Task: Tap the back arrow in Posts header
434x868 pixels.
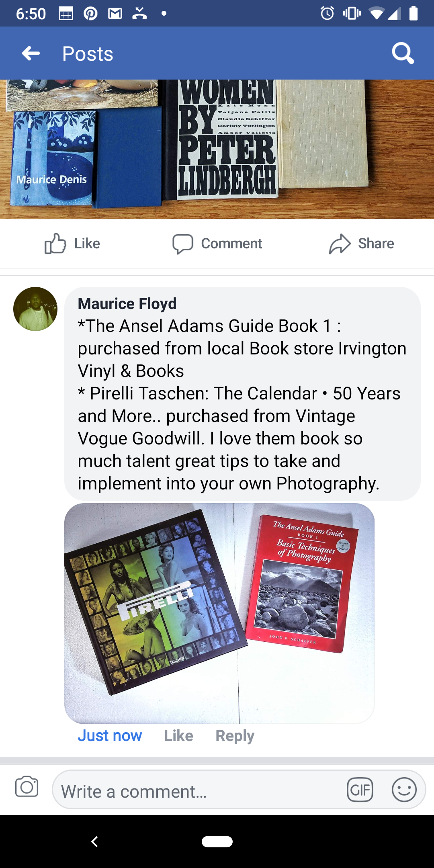Action: coord(31,53)
